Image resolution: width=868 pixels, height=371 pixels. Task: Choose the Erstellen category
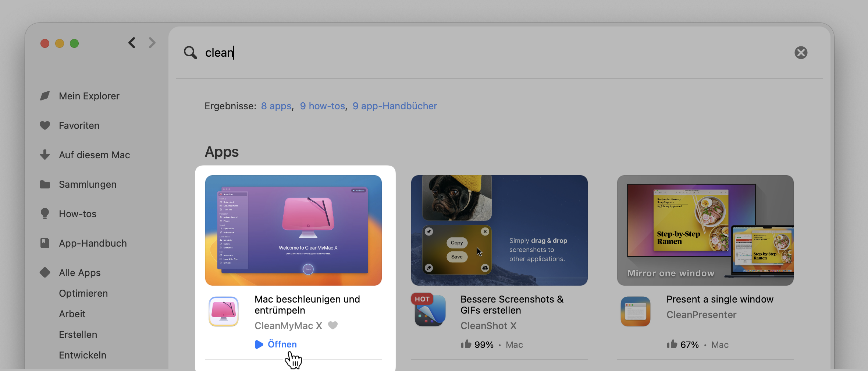pos(78,335)
